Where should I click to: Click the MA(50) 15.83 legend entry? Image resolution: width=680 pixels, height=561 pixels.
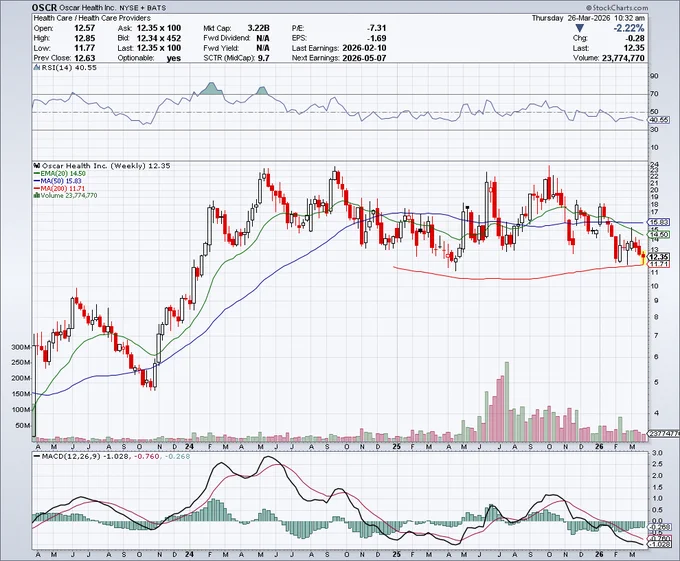pyautogui.click(x=57, y=181)
